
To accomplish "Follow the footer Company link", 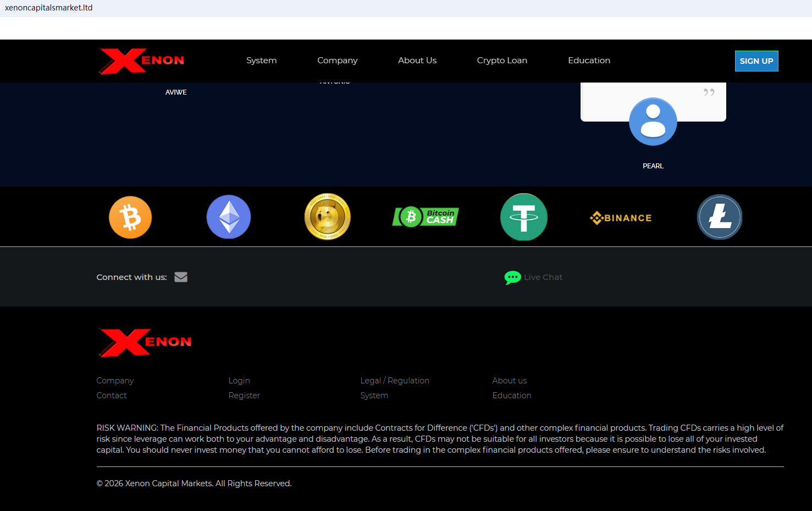I will pyautogui.click(x=115, y=381).
